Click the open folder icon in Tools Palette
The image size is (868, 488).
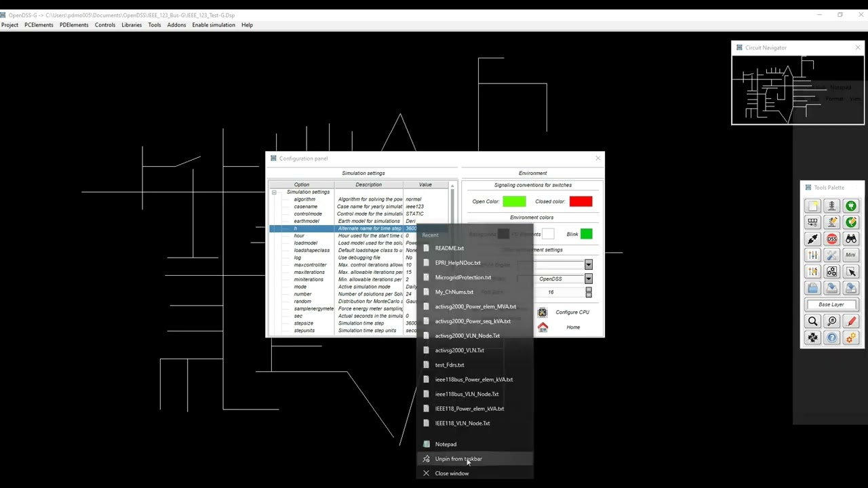click(x=812, y=288)
